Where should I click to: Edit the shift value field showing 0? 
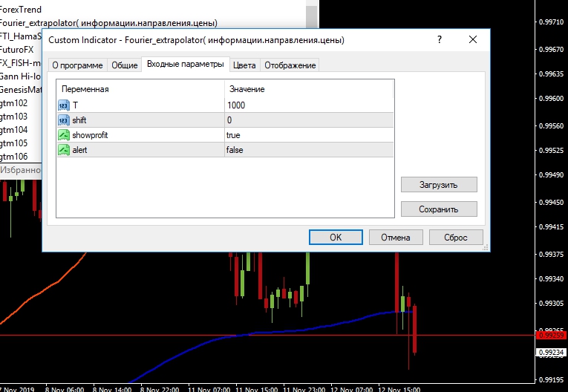point(308,120)
